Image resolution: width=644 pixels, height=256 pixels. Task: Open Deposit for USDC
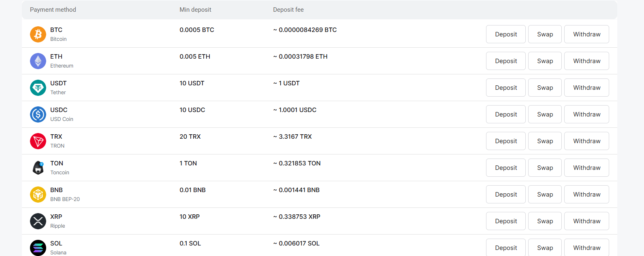click(x=506, y=114)
